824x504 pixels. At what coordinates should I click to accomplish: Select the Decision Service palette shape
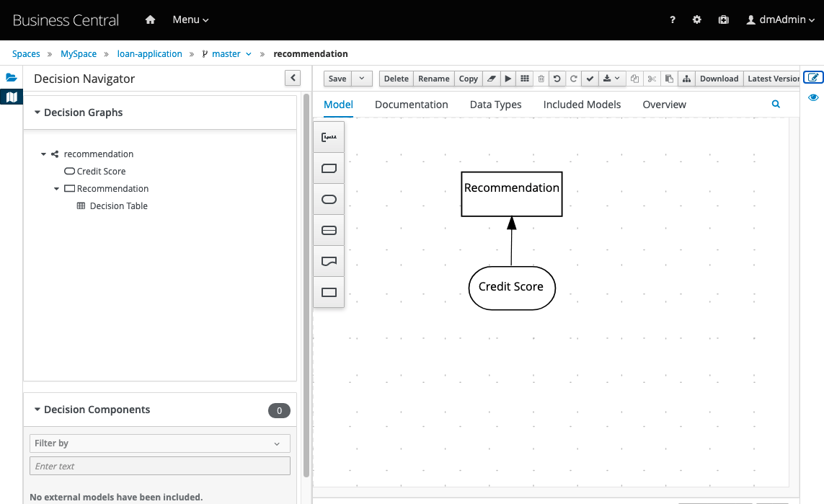329,231
